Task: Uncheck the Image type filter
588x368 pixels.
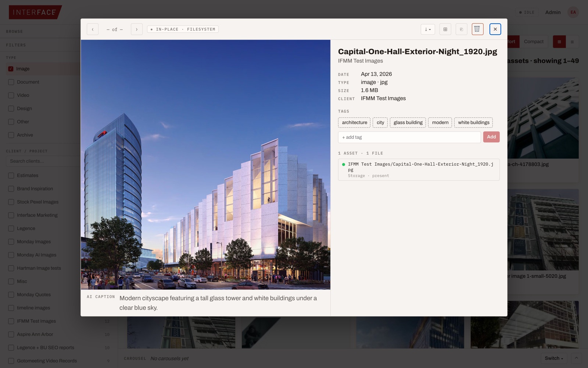Action: pos(11,69)
